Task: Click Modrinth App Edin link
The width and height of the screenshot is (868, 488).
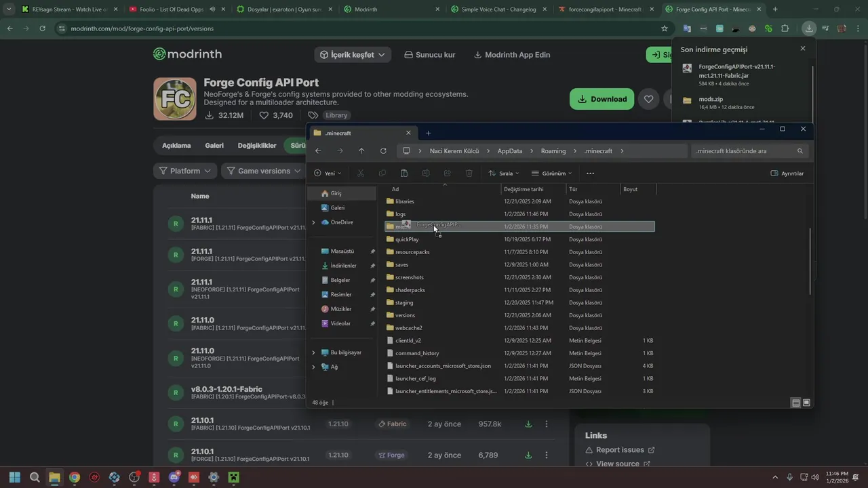Action: [x=512, y=55]
